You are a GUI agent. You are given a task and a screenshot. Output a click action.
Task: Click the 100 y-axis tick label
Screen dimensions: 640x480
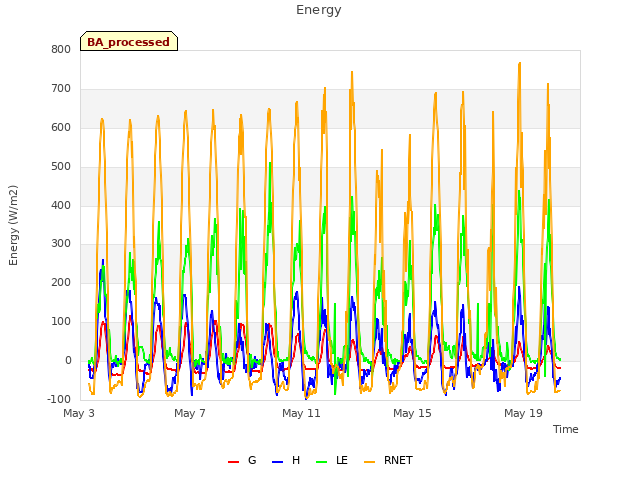tap(61, 322)
